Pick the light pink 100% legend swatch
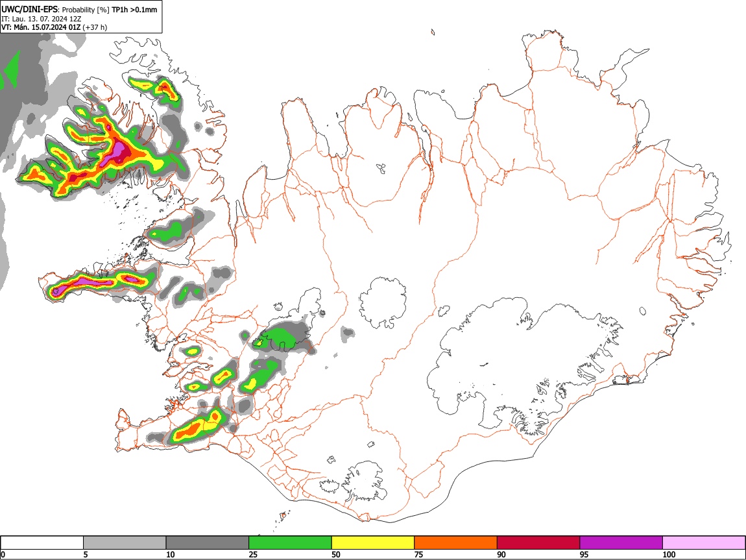Screen dimensions: 746x560 704,543
